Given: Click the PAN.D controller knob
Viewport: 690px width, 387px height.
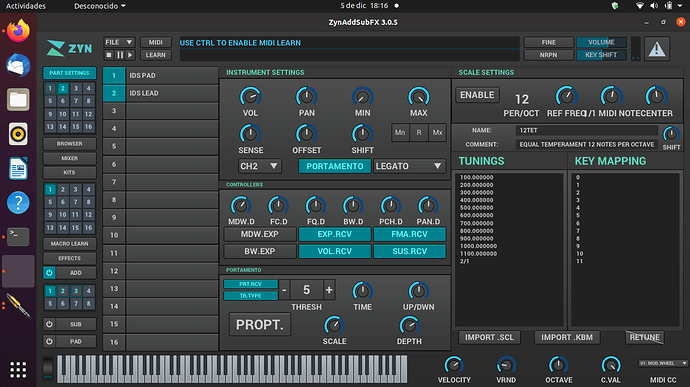Looking at the screenshot, I should point(428,206).
